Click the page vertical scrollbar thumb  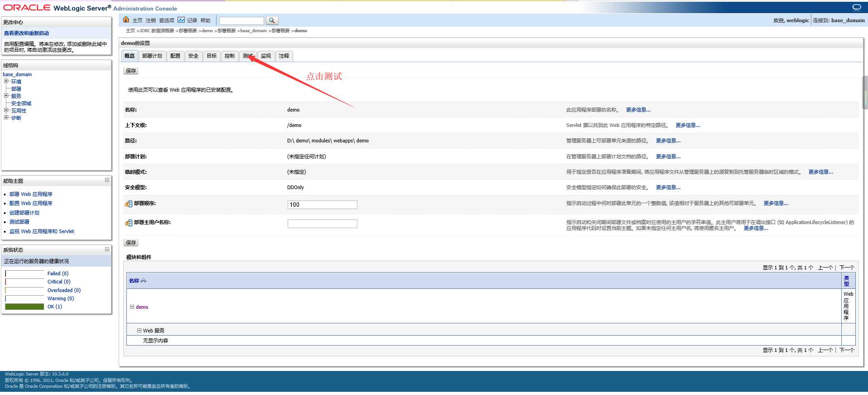coord(865,93)
